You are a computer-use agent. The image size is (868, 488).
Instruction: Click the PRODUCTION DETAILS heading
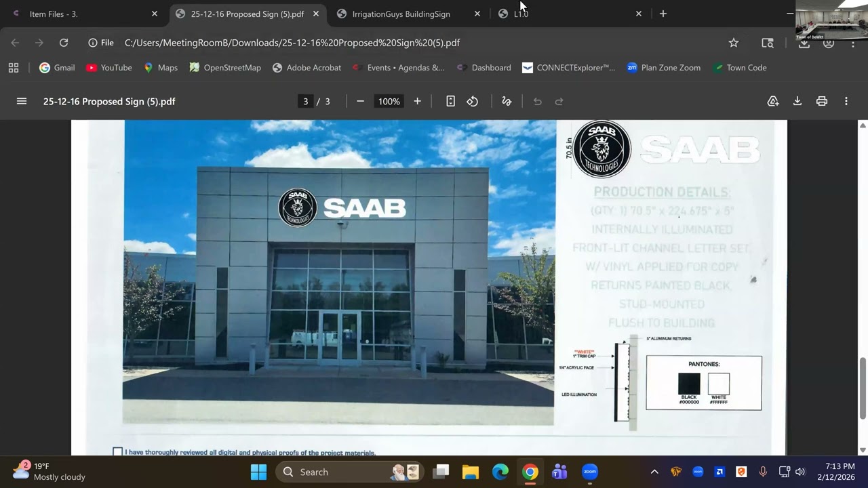[662, 192]
